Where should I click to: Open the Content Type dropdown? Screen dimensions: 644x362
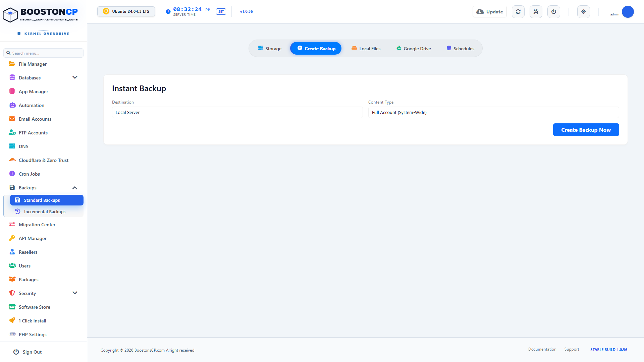coord(494,112)
